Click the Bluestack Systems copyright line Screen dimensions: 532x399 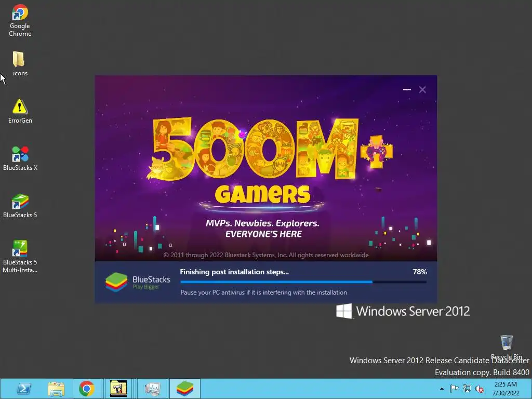[266, 255]
